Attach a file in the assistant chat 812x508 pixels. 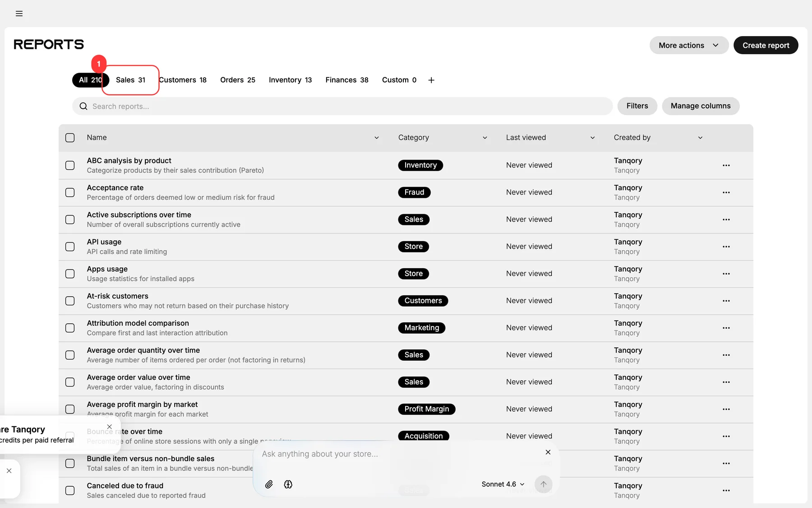[x=269, y=484]
